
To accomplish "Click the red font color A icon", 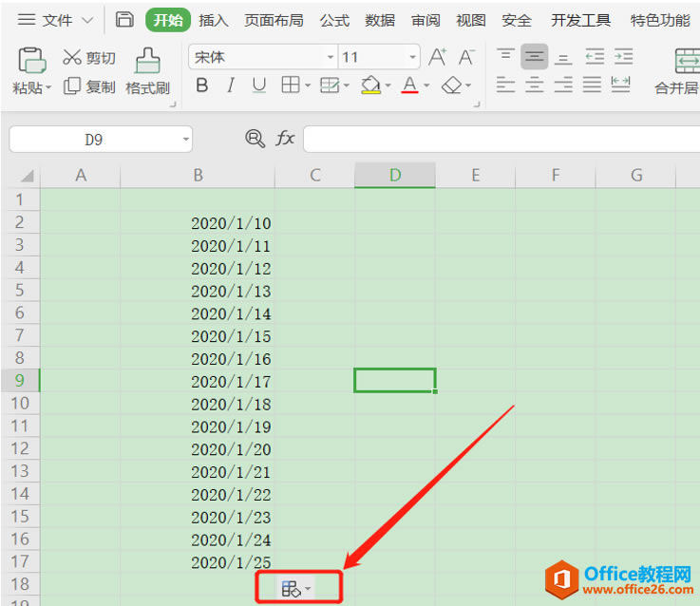I will pos(409,85).
